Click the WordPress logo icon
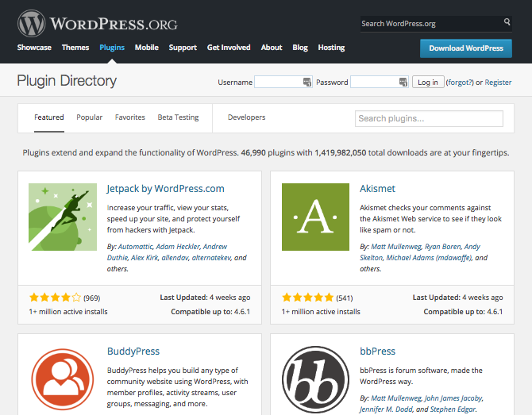 click(31, 23)
